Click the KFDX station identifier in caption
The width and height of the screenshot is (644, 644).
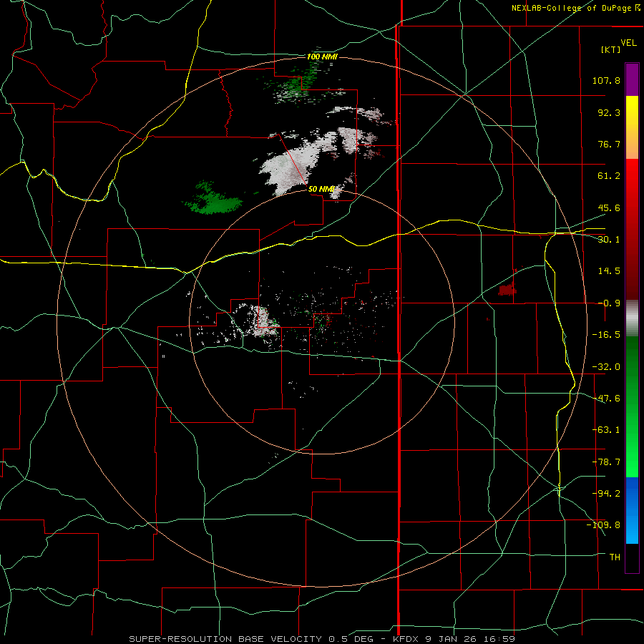[x=404, y=639]
